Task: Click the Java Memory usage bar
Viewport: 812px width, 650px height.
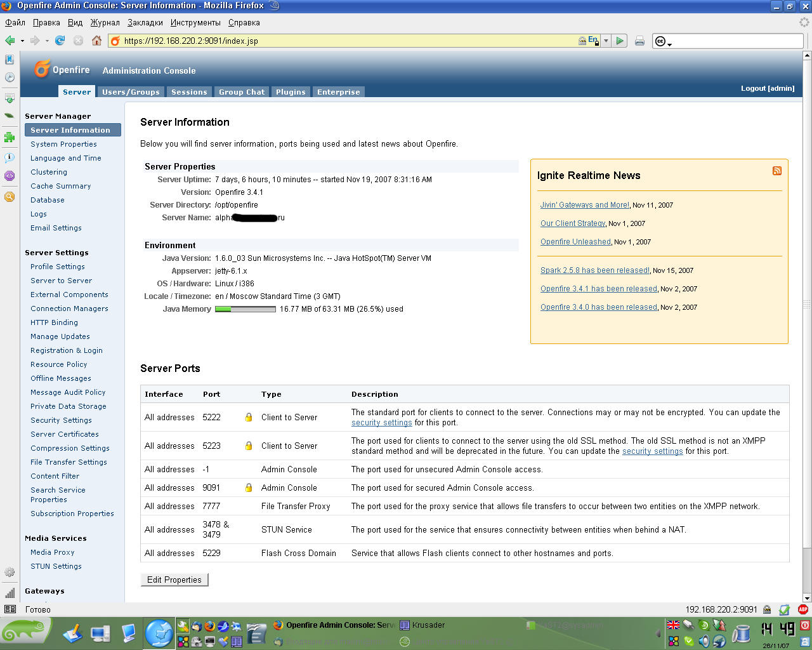Action: pyautogui.click(x=246, y=309)
